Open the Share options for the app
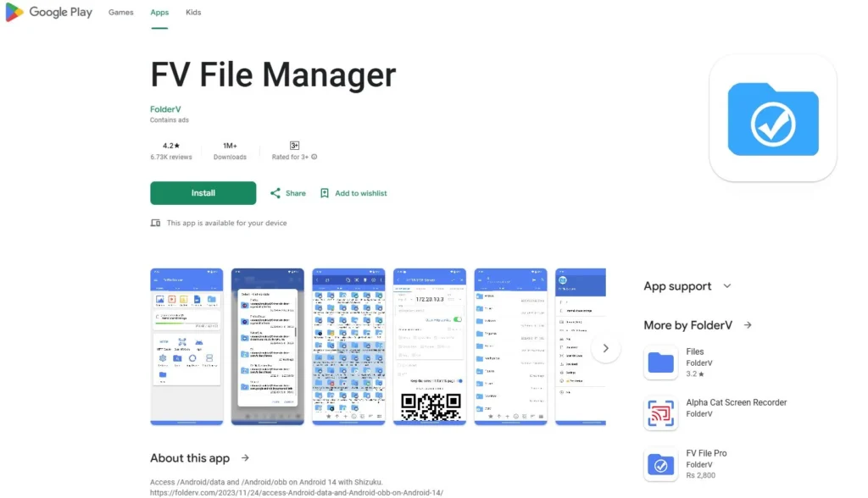868x498 pixels. (287, 193)
